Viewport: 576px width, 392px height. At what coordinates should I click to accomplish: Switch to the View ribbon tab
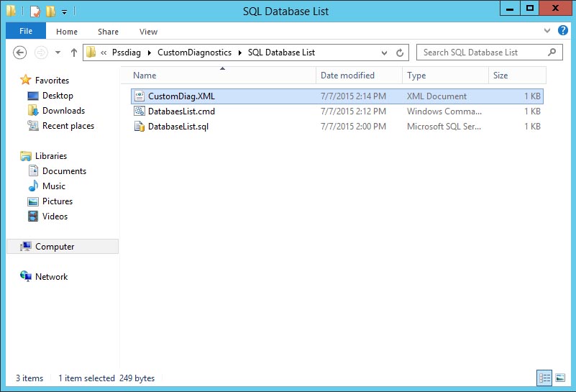click(x=148, y=32)
